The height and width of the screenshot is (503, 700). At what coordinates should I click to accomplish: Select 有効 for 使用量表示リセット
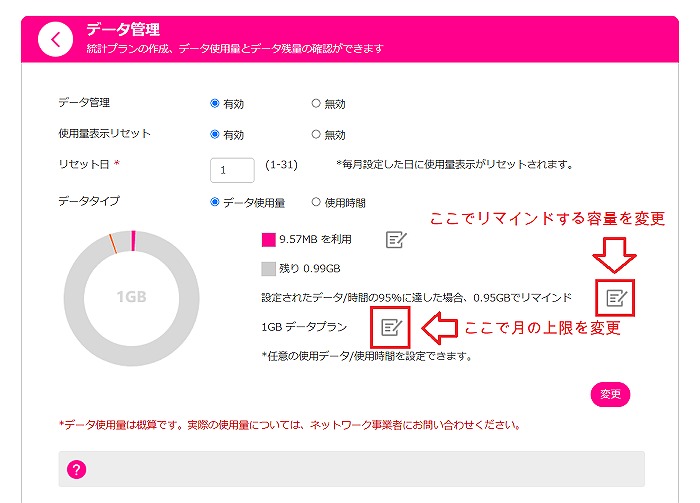point(215,134)
